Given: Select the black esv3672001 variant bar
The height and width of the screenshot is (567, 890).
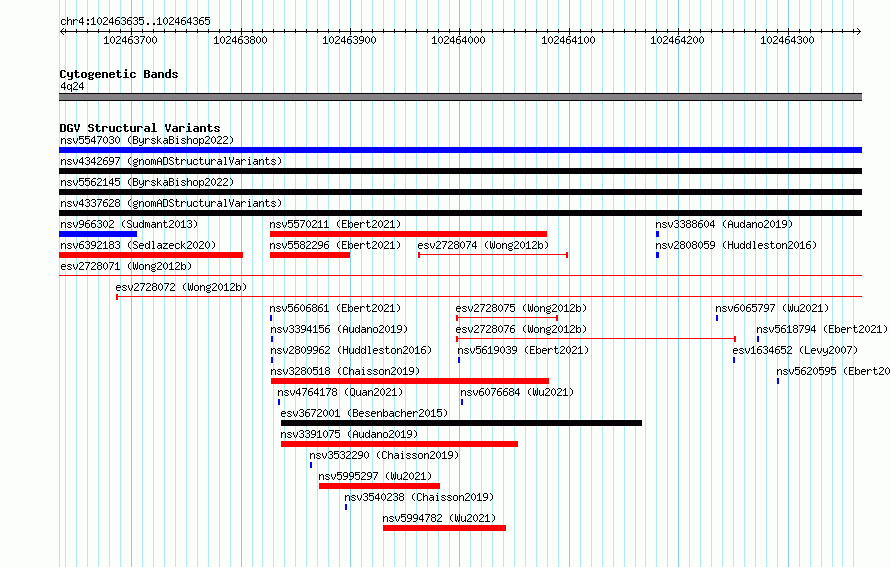Looking at the screenshot, I should point(461,423).
